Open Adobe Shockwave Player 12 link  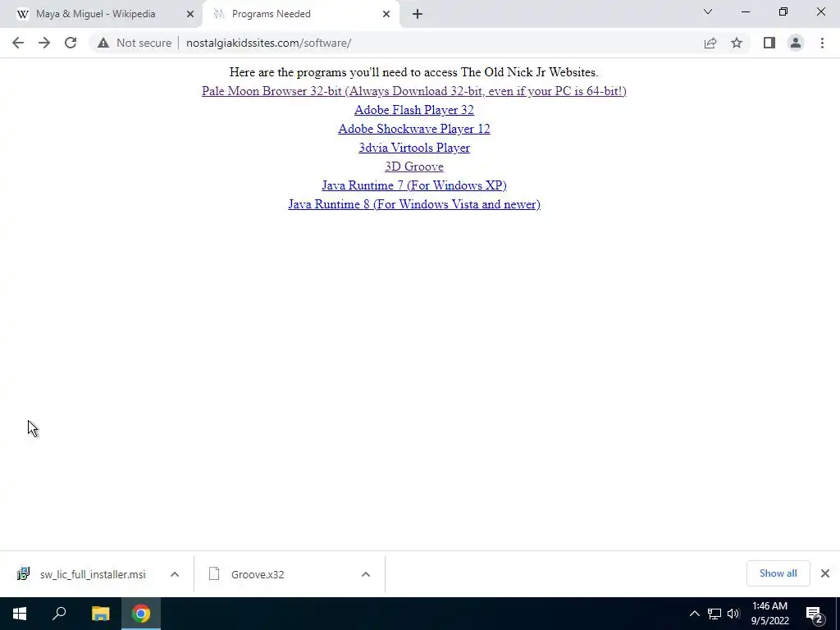pos(414,129)
